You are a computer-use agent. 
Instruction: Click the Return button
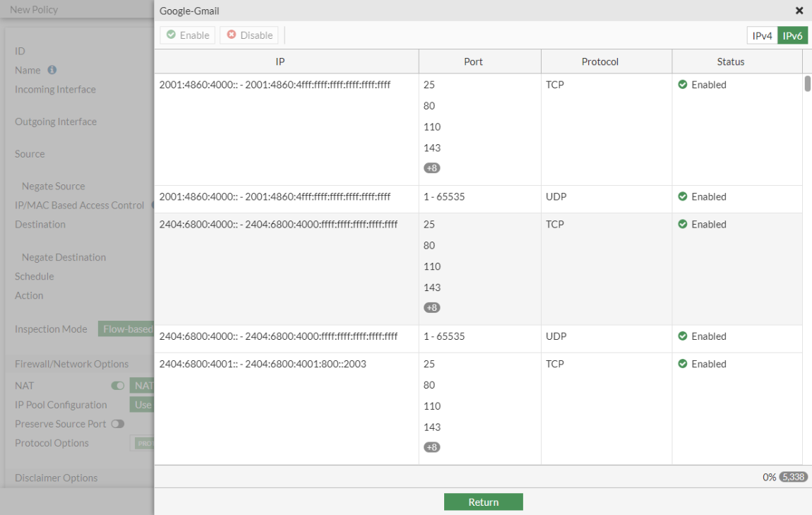483,502
